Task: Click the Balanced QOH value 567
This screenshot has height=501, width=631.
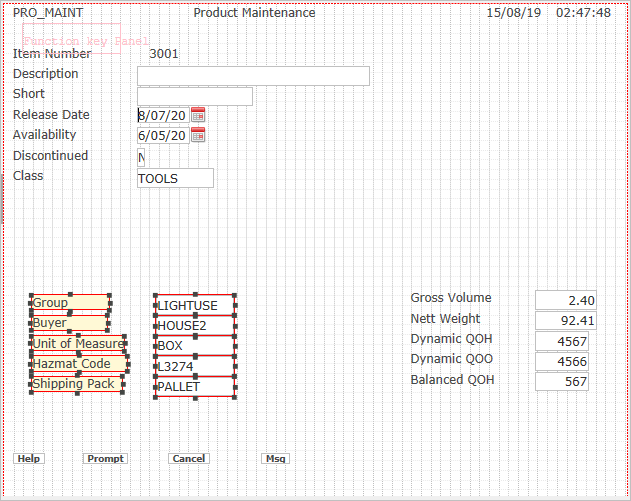Action: tap(562, 381)
